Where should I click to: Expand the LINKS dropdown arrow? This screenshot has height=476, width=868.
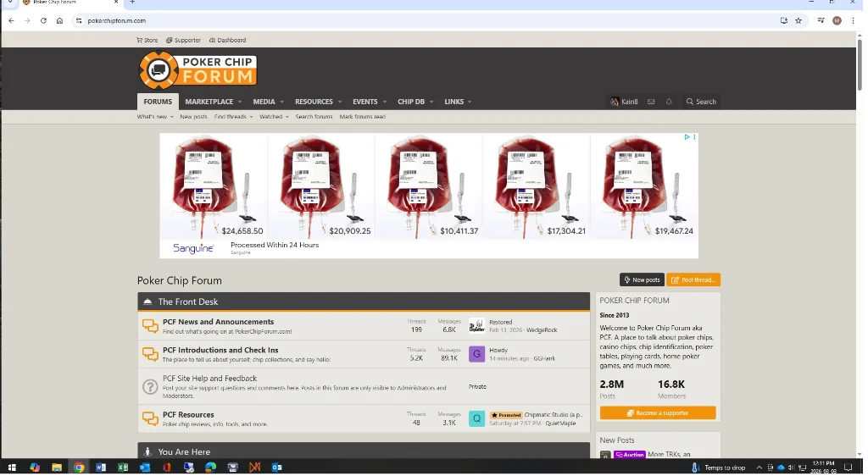[x=470, y=102]
